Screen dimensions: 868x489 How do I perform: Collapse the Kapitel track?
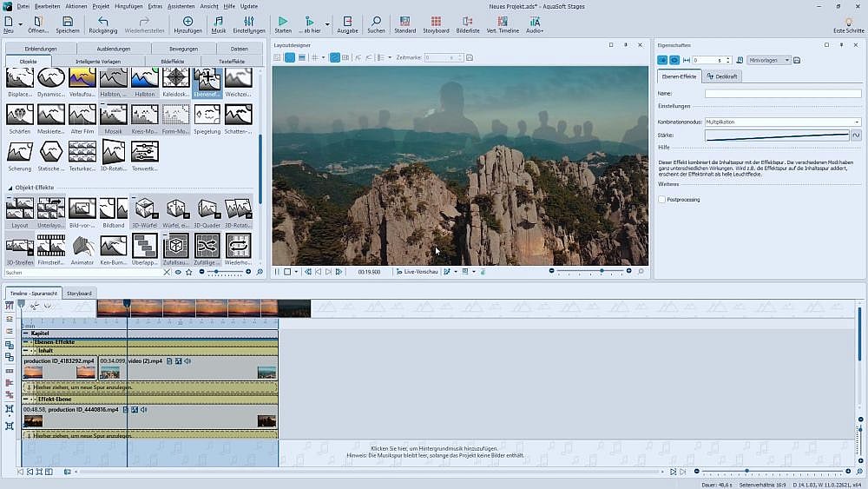tap(26, 333)
